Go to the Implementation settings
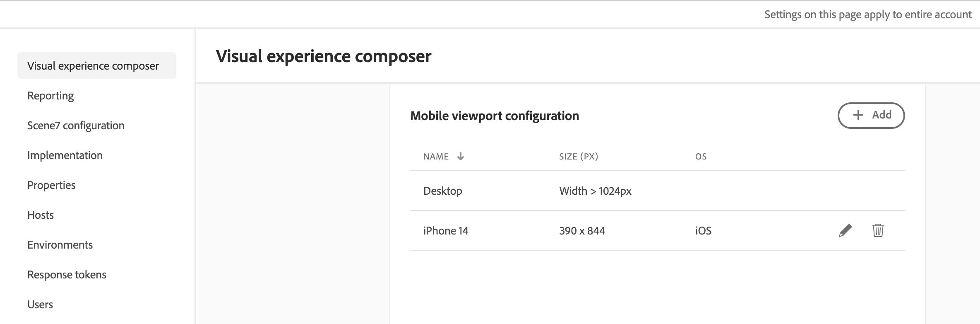Screen dimensions: 980x324 coord(65,155)
